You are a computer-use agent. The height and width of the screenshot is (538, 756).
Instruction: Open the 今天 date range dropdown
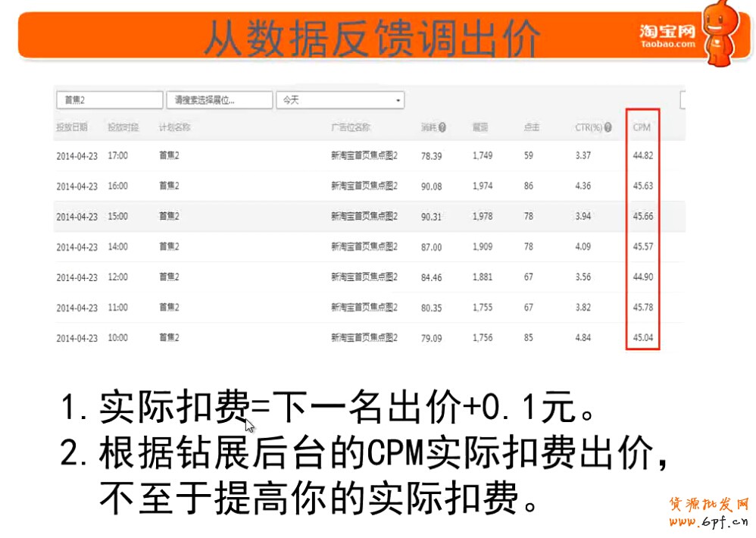point(340,100)
